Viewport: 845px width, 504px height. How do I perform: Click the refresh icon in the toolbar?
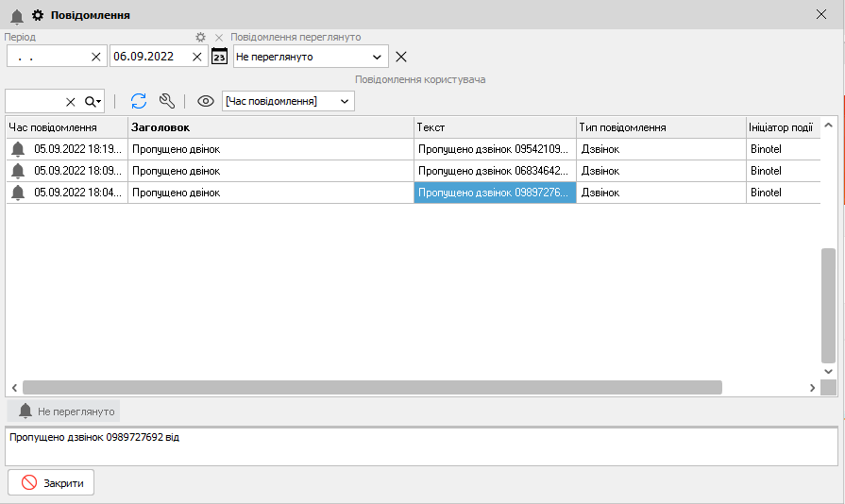[x=139, y=101]
